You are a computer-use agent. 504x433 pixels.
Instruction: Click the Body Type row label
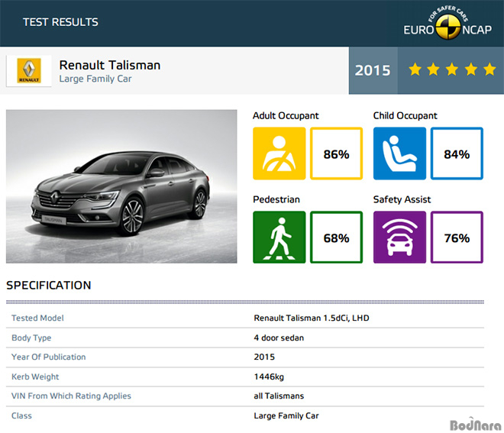tap(31, 338)
